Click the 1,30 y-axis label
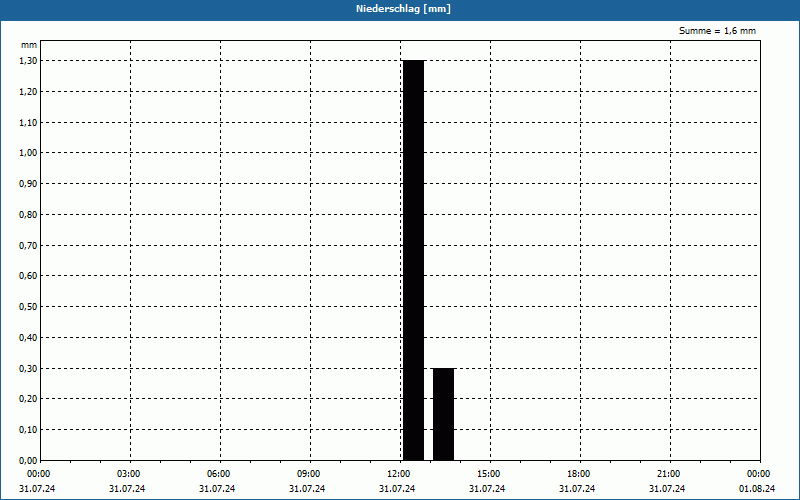This screenshot has width=800, height=500. click(x=28, y=61)
